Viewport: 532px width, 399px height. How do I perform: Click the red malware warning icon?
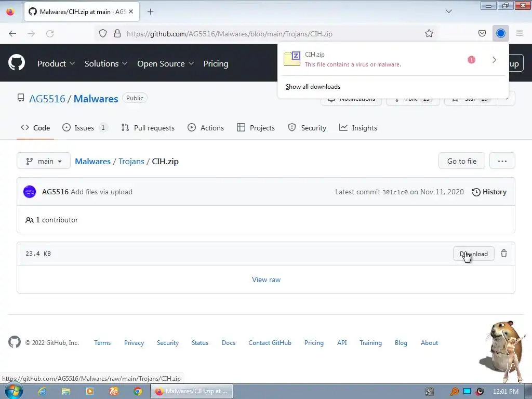471,60
